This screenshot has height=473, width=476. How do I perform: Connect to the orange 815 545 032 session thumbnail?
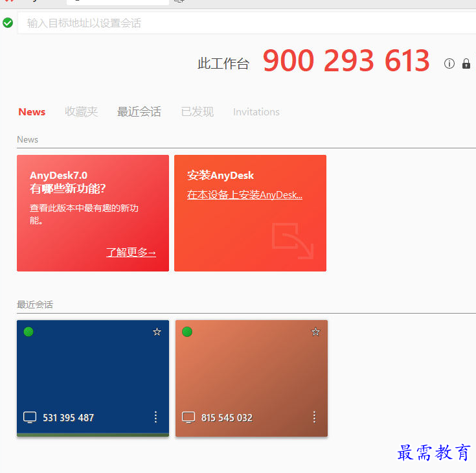251,378
